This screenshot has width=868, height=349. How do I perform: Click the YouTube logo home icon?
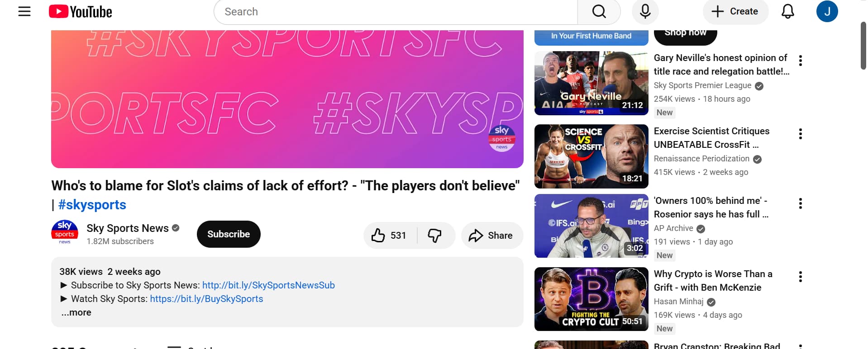click(81, 11)
